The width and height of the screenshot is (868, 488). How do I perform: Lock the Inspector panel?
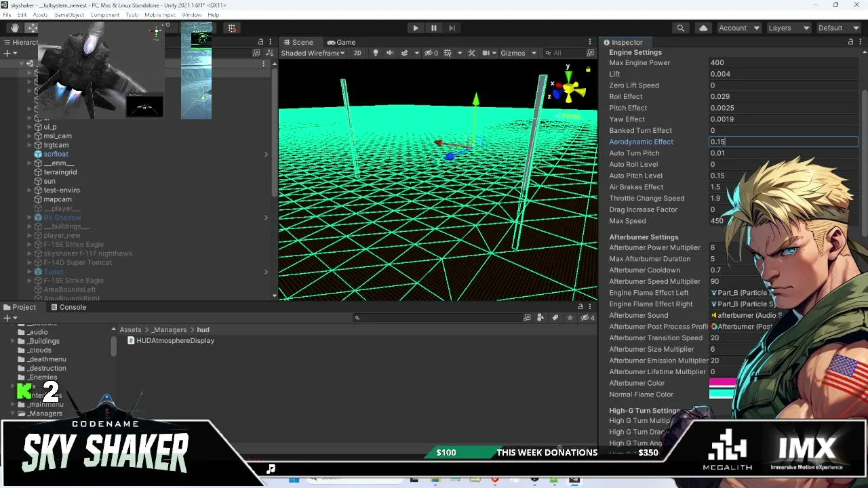coord(850,42)
